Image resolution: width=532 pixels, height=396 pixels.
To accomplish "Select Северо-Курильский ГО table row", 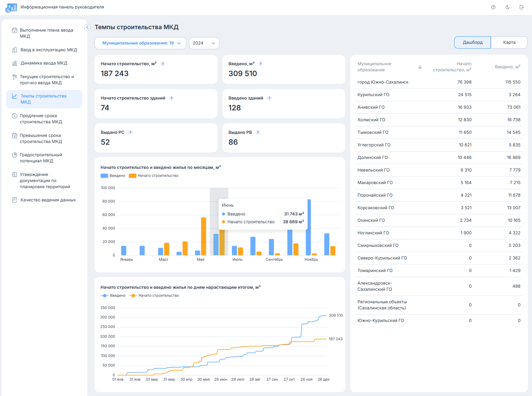I will [439, 258].
